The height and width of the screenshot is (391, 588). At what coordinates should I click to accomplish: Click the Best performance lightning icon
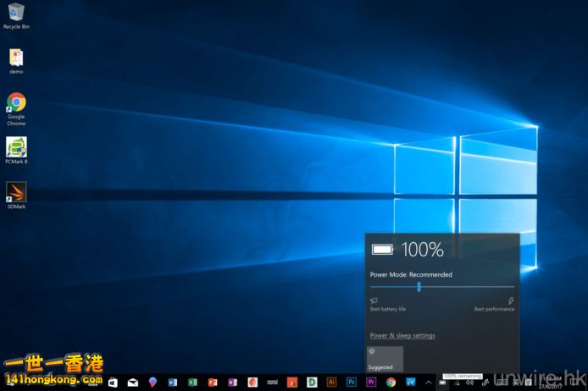coord(511,300)
